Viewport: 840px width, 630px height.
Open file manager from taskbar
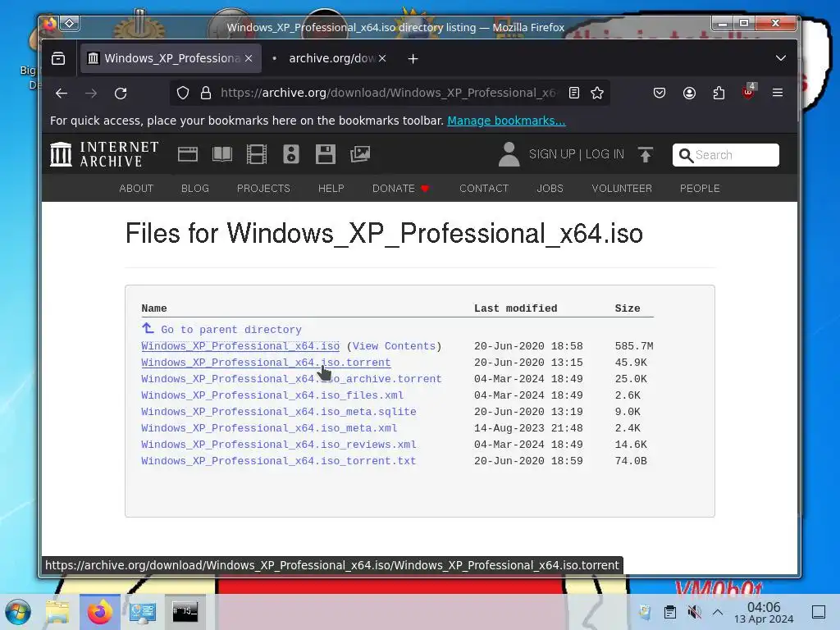coord(57,612)
